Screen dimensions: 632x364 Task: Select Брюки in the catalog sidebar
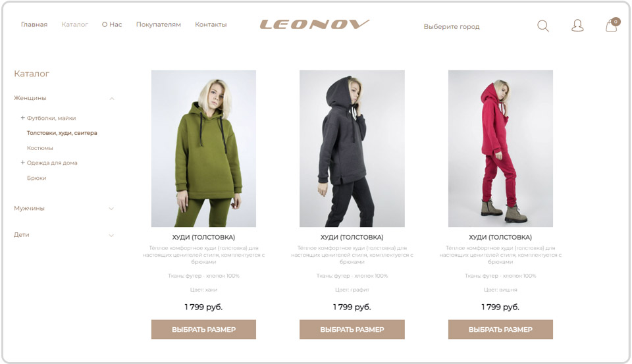coord(37,178)
